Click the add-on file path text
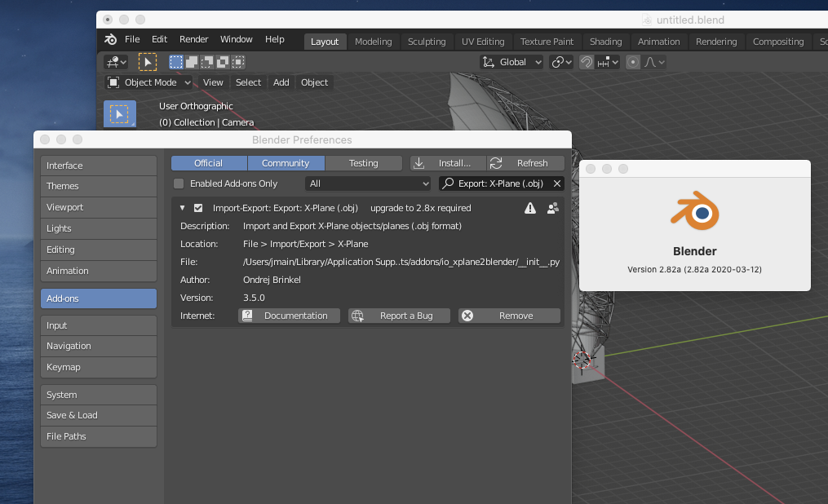This screenshot has height=504, width=828. pos(401,262)
